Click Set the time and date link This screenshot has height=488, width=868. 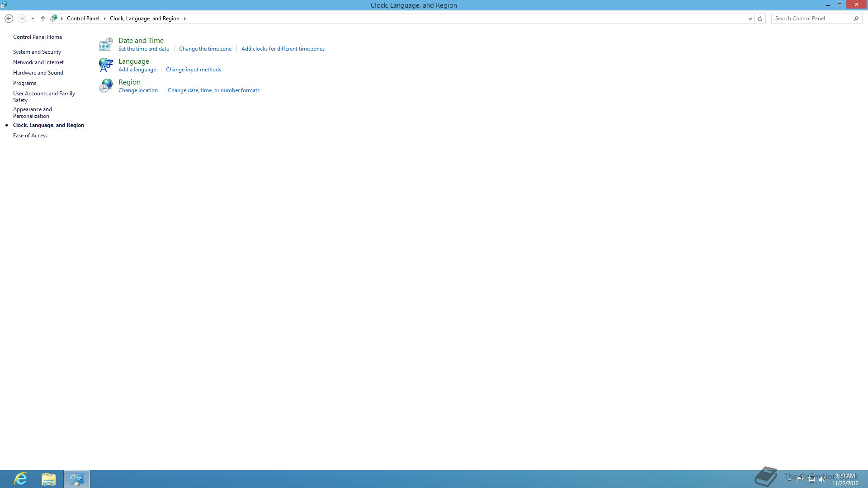[x=143, y=49]
